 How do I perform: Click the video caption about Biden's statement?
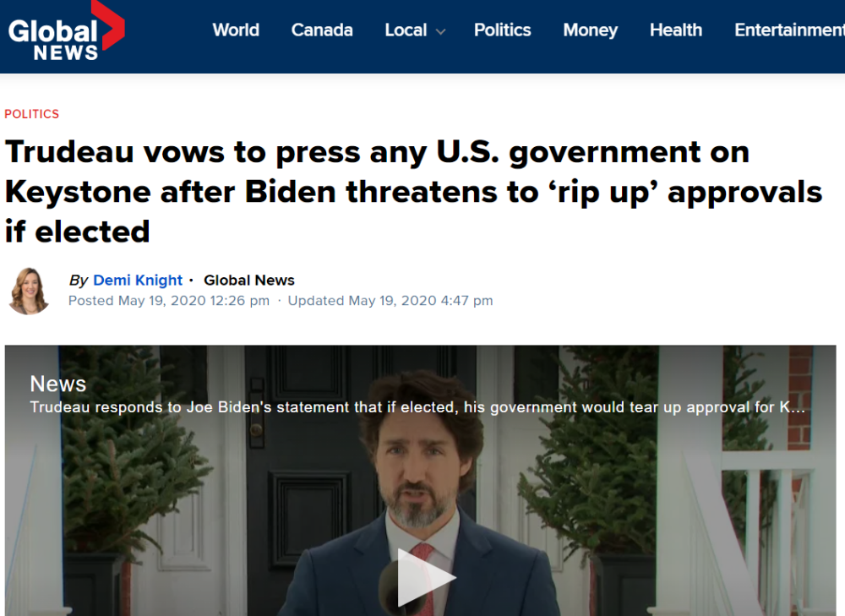pos(417,407)
